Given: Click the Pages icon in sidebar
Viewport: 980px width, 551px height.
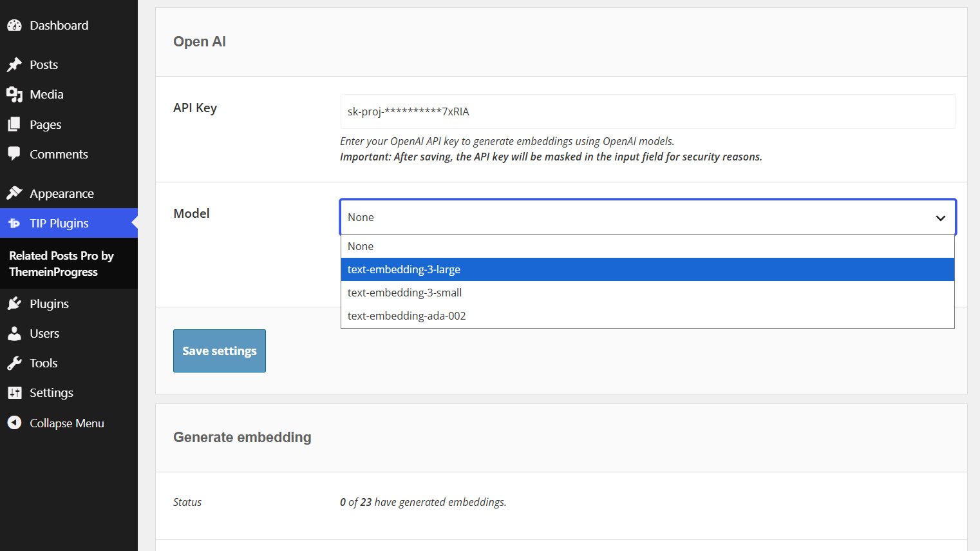Looking at the screenshot, I should coord(14,124).
